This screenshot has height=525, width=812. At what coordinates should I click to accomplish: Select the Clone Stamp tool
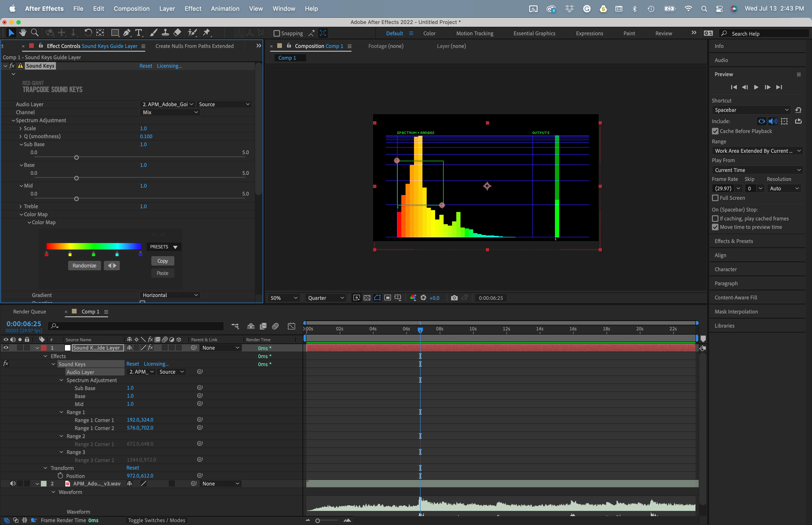tap(165, 33)
